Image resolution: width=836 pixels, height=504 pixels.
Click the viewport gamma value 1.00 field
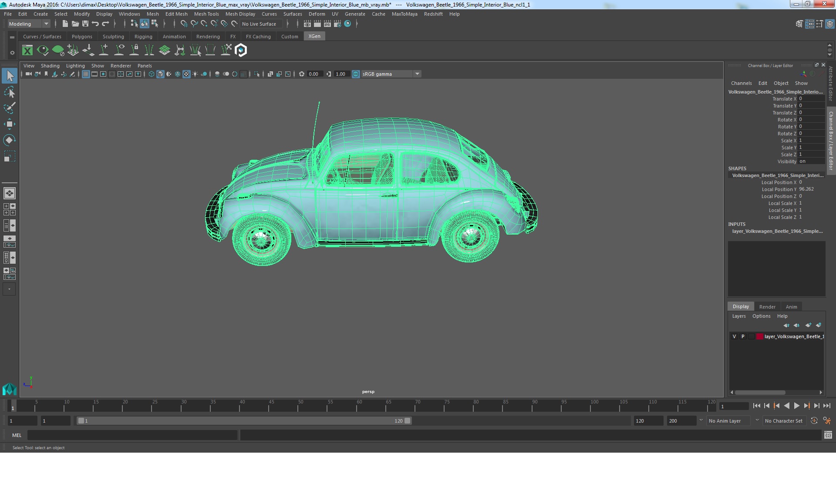(x=341, y=74)
